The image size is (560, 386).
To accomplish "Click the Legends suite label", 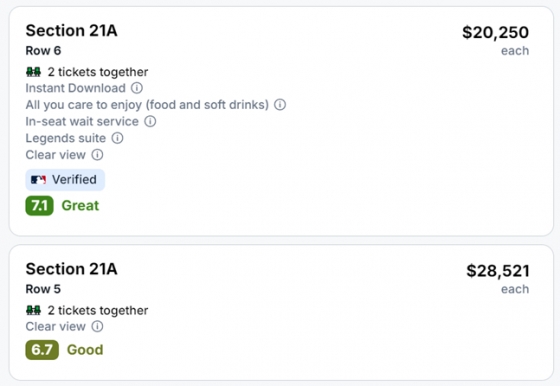I will [66, 138].
